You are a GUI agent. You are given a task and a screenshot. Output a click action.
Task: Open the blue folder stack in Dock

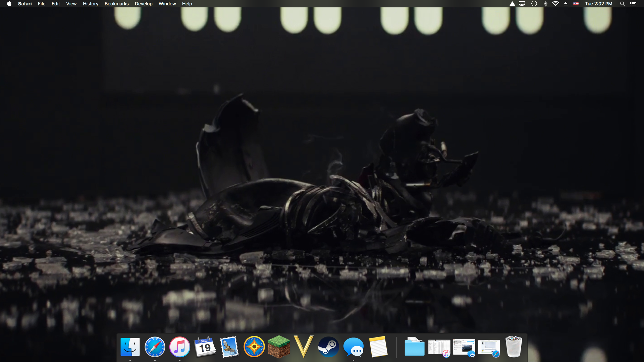click(415, 347)
